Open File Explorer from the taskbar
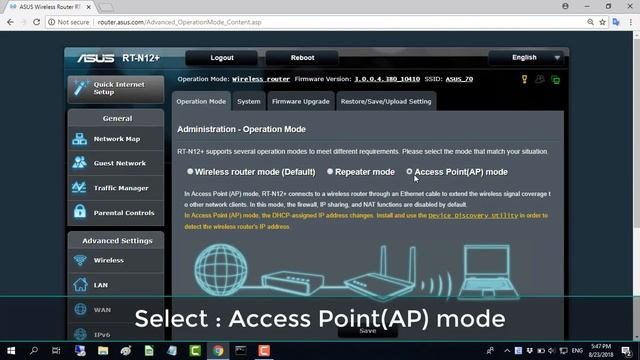Screen dimensions: 640x360 click(103, 351)
